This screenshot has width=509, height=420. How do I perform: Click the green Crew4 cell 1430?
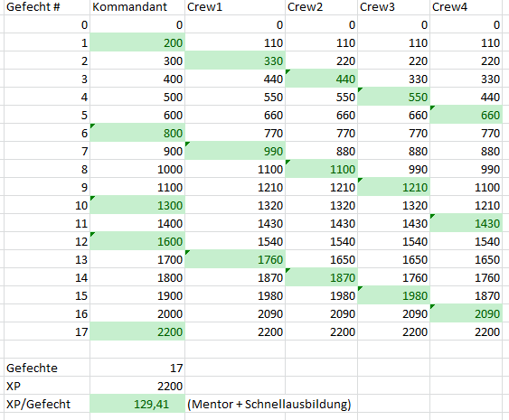(x=466, y=223)
